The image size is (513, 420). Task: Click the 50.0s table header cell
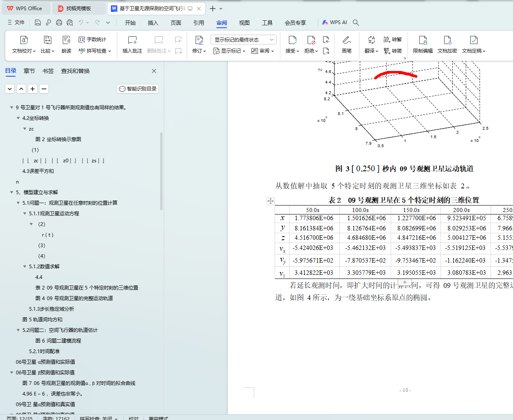313,210
